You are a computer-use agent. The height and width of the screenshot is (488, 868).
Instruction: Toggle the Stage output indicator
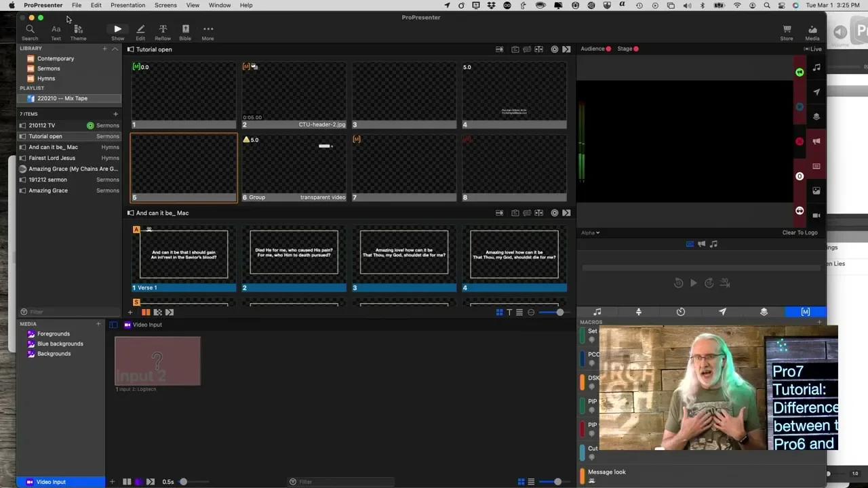point(628,49)
